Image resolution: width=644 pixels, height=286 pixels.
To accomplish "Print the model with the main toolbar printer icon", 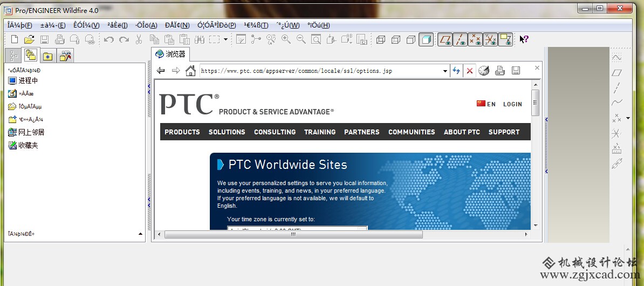I will (x=60, y=39).
